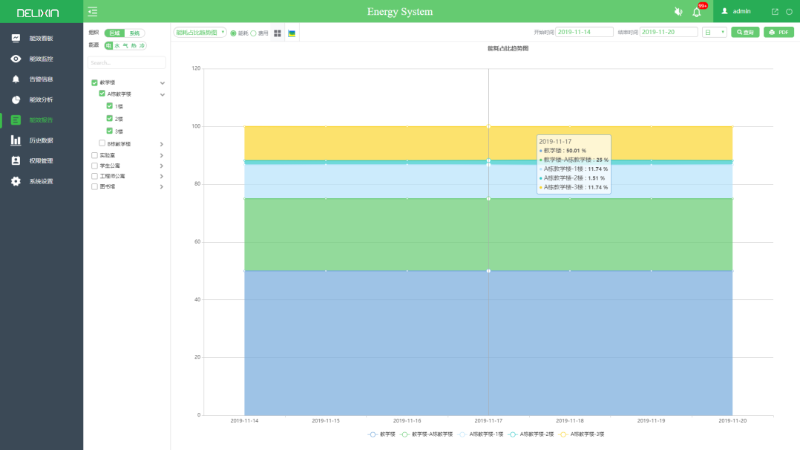Click the mute speaker icon in header

(x=679, y=11)
